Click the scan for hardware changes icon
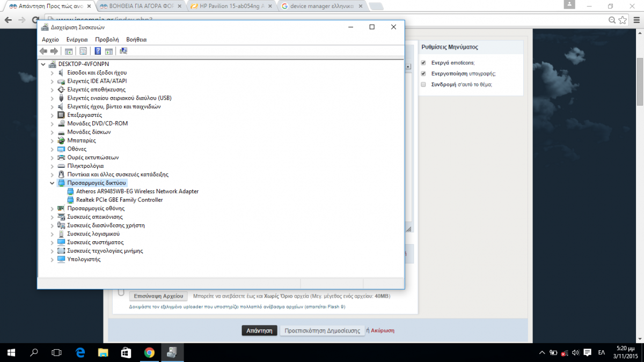This screenshot has width=644, height=362. (x=123, y=51)
